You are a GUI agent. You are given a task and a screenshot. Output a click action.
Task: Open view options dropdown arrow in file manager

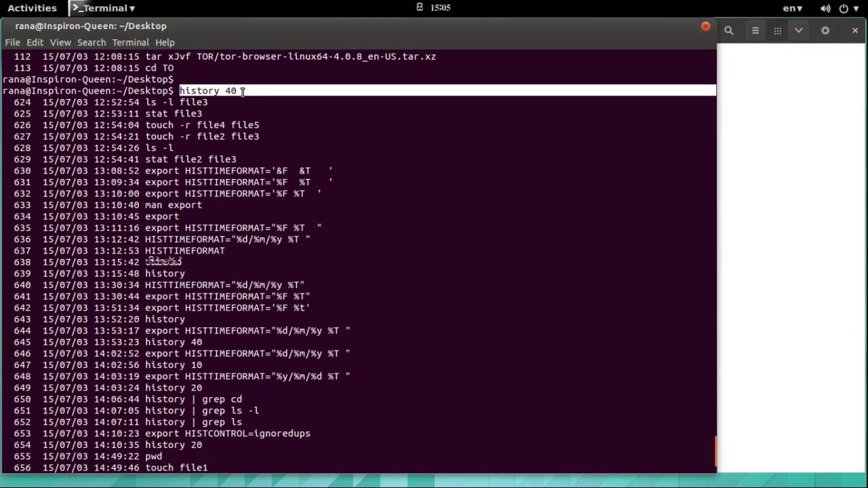(799, 30)
